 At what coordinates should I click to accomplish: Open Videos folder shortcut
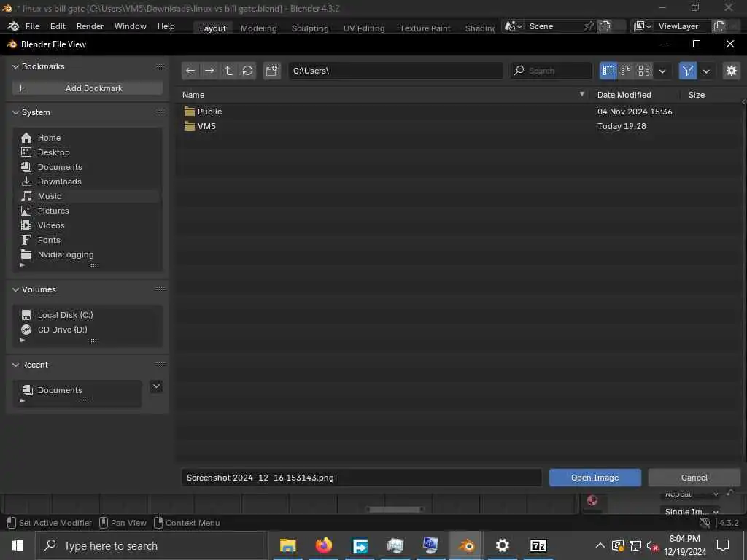88,225
